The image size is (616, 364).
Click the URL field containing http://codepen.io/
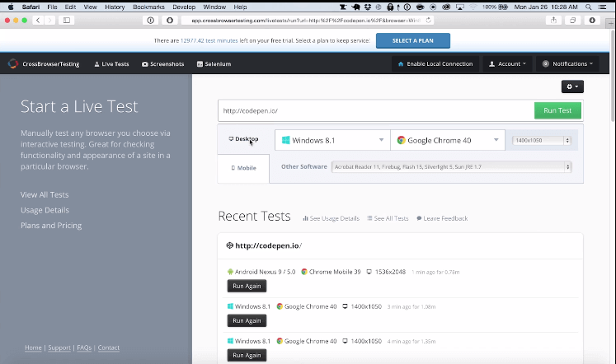pyautogui.click(x=376, y=110)
